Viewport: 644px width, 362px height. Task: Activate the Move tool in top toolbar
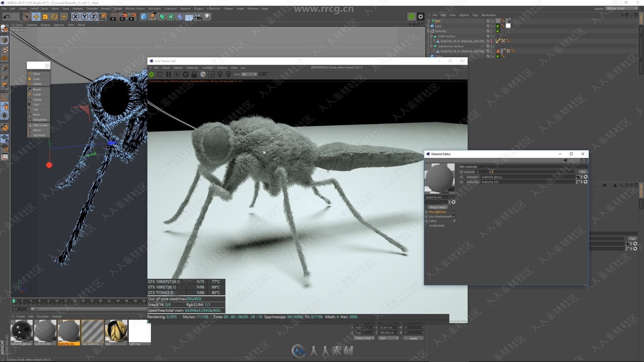[36, 16]
